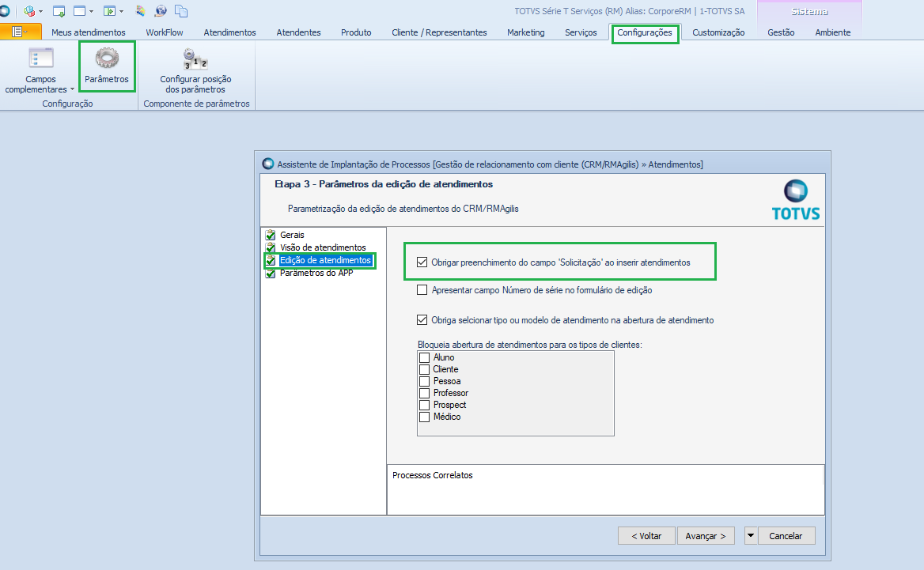Switch to the WorkFlow tab
Image resolution: width=924 pixels, height=570 pixels.
165,32
